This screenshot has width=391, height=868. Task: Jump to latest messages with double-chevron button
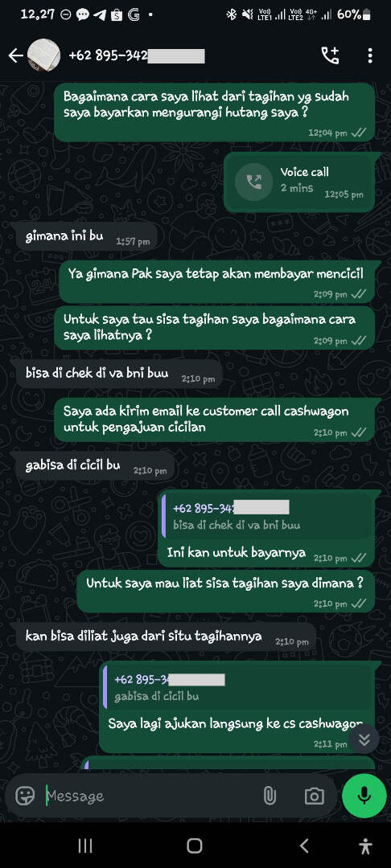[364, 739]
